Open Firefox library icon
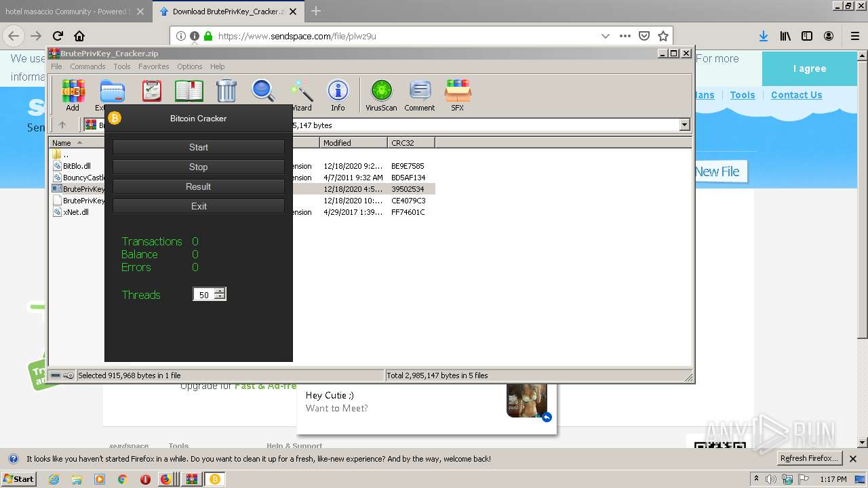This screenshot has width=868, height=488. [x=785, y=36]
